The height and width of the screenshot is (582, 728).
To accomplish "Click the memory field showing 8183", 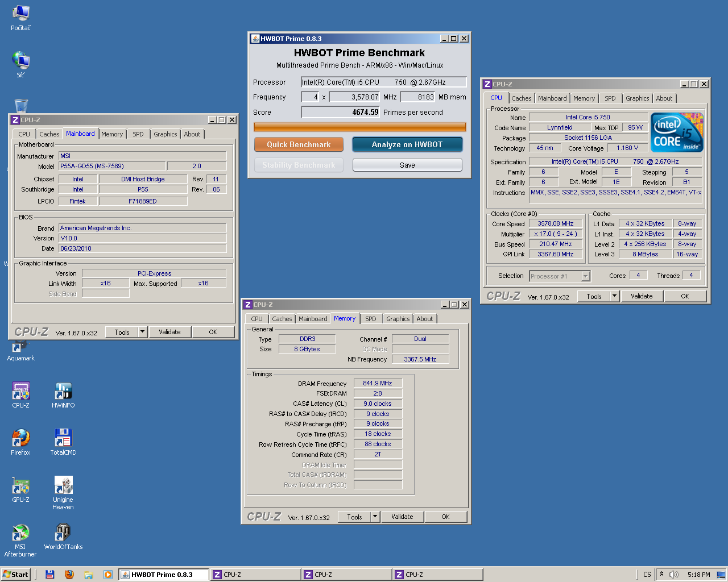I will (417, 97).
